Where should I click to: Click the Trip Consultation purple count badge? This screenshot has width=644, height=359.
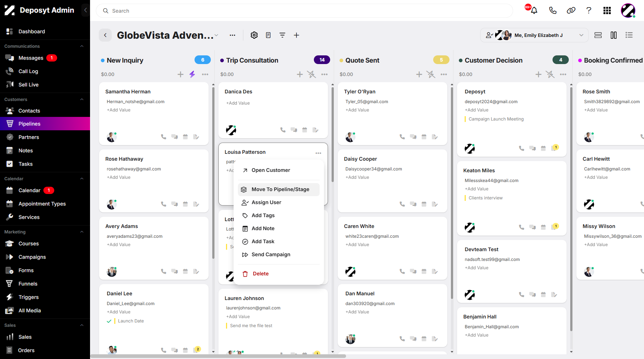[322, 60]
